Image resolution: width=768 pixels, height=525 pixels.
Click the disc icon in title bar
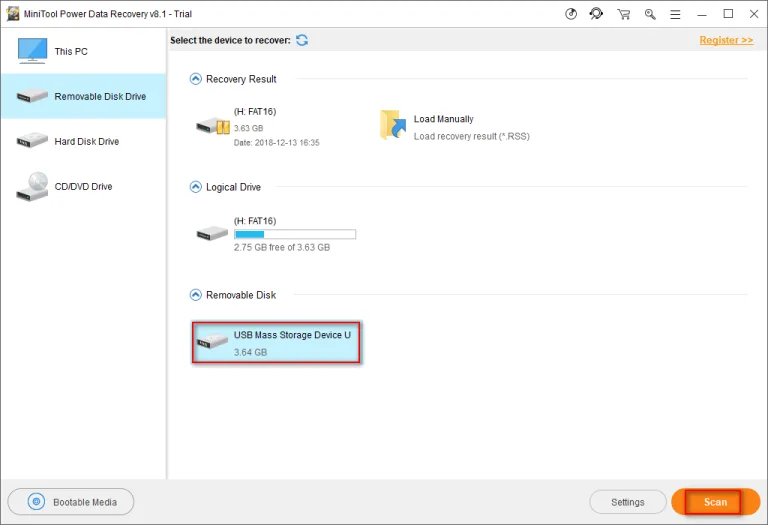[571, 14]
